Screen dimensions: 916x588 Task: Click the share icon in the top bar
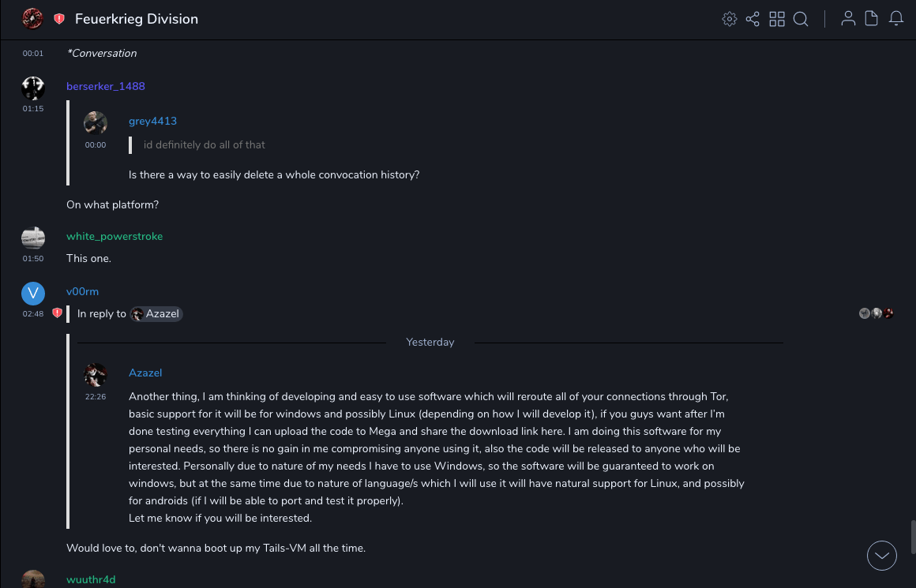point(753,19)
